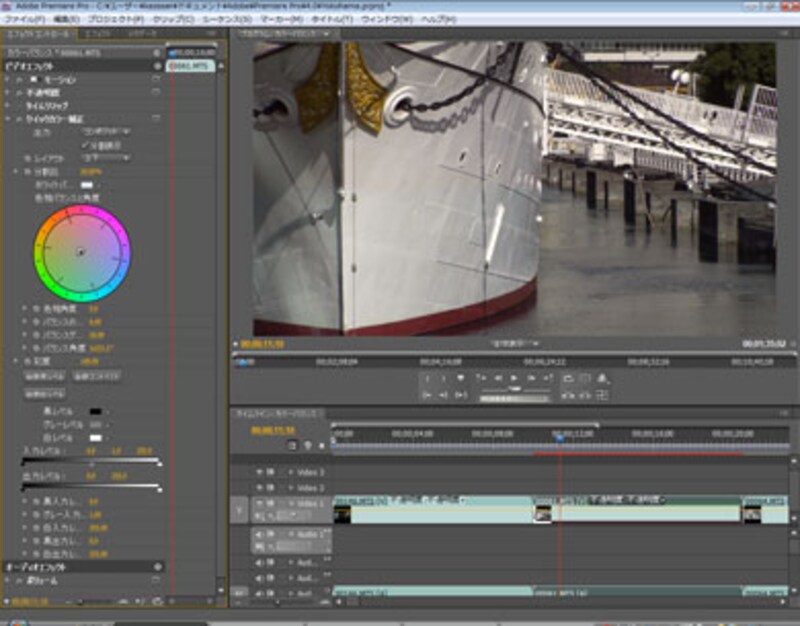Hide the Video 3 track using its eye toggle
The image size is (800, 626).
pos(260,471)
